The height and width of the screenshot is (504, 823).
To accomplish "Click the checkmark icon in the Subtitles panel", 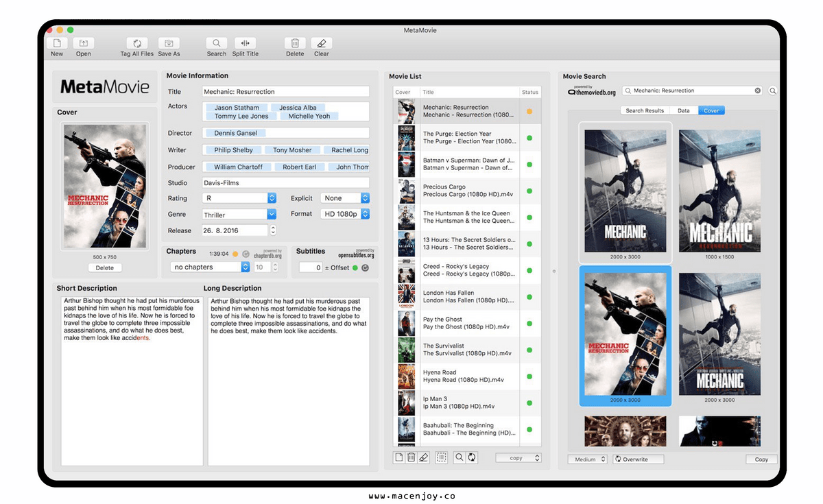I will [x=365, y=268].
